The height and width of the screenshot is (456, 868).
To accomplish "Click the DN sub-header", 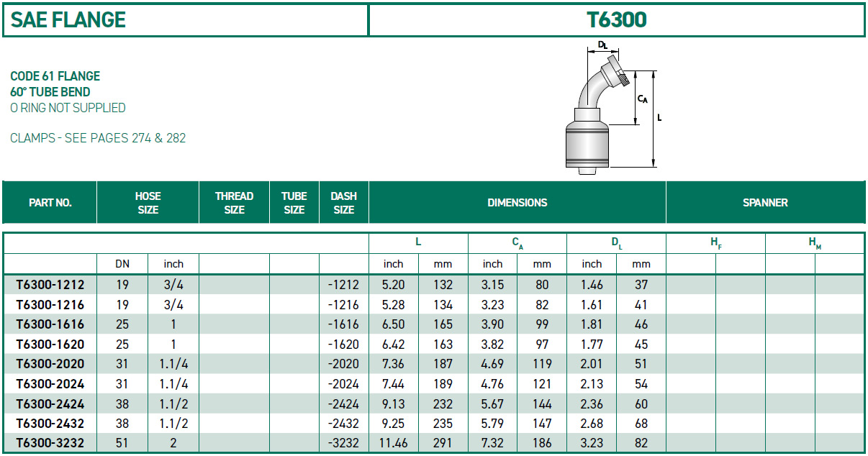I will point(122,264).
